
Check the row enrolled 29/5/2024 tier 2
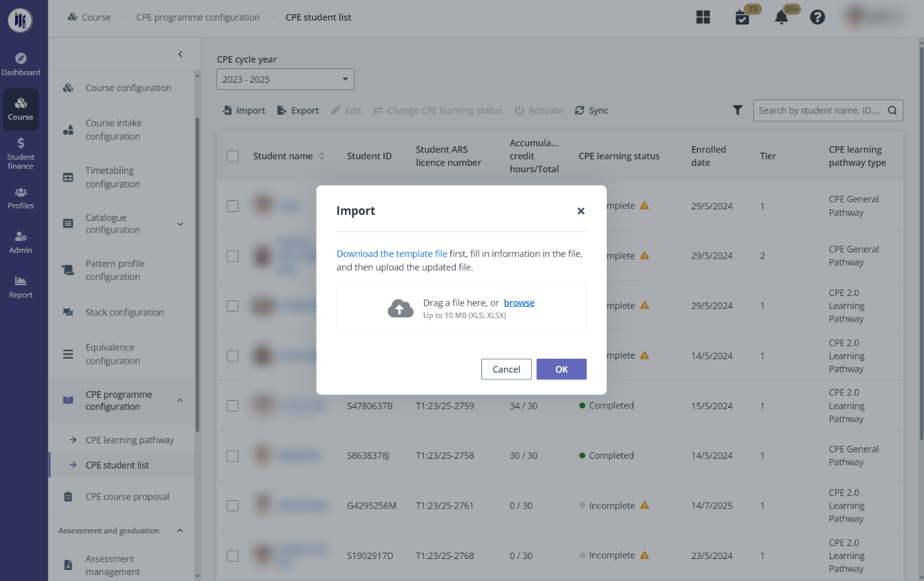[233, 256]
